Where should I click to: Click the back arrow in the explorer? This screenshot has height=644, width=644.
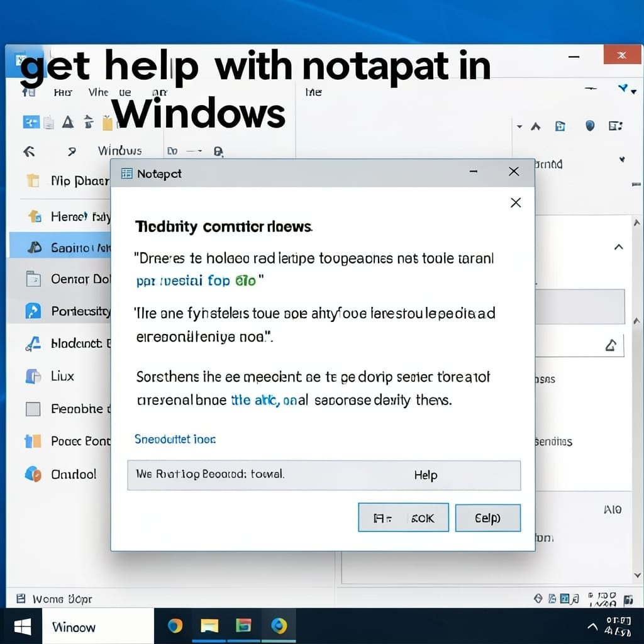[x=29, y=152]
